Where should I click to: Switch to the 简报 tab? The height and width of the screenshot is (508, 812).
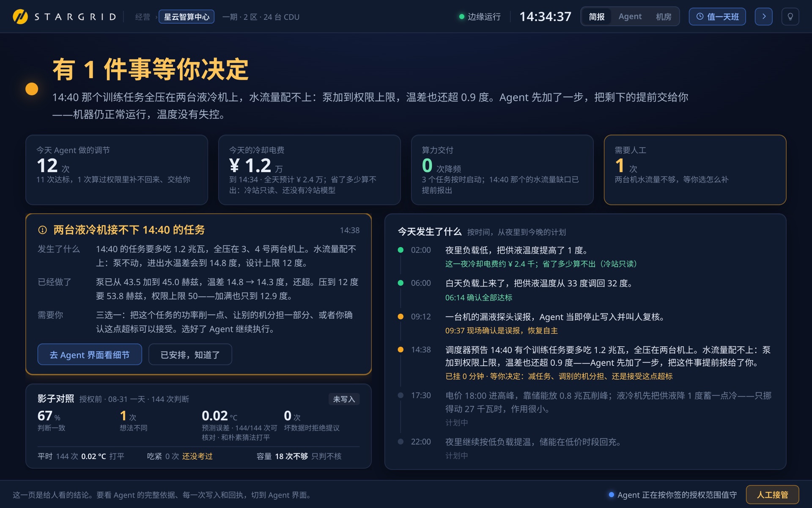coord(596,17)
